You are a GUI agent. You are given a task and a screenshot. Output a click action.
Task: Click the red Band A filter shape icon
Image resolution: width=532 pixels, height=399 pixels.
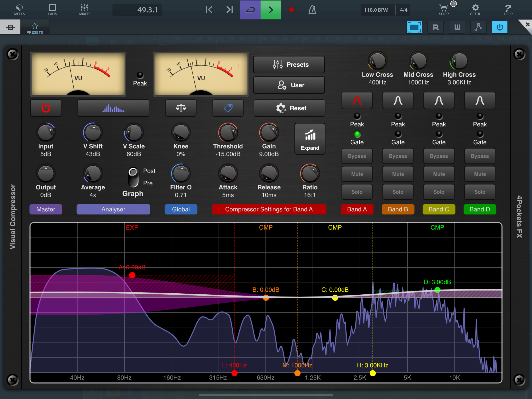point(357,101)
